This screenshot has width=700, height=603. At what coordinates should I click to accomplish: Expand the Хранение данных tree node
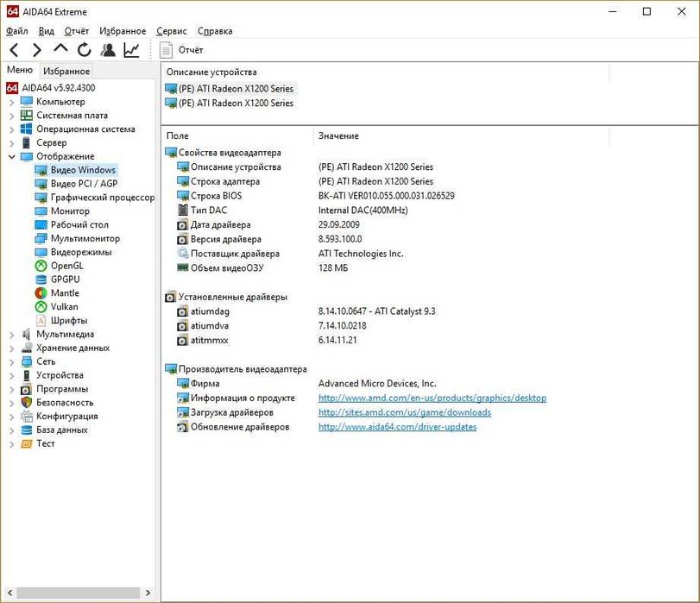pos(11,349)
